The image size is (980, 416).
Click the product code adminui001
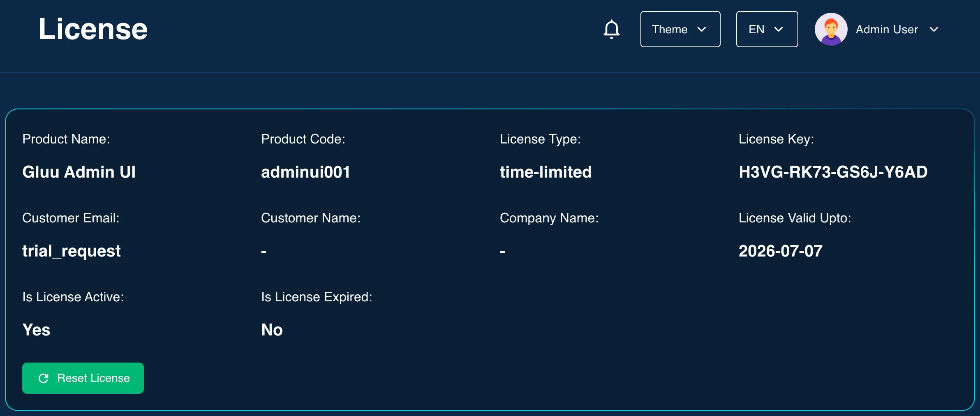tap(305, 172)
